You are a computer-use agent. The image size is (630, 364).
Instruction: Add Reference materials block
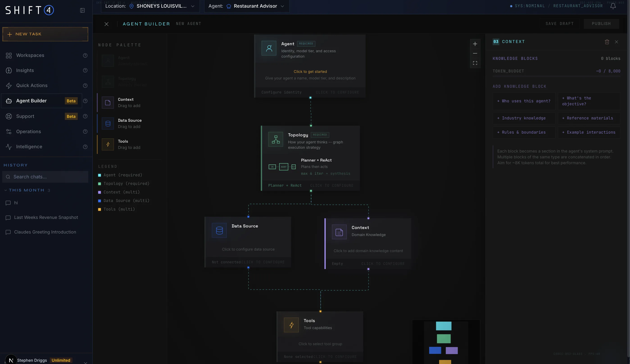click(589, 118)
